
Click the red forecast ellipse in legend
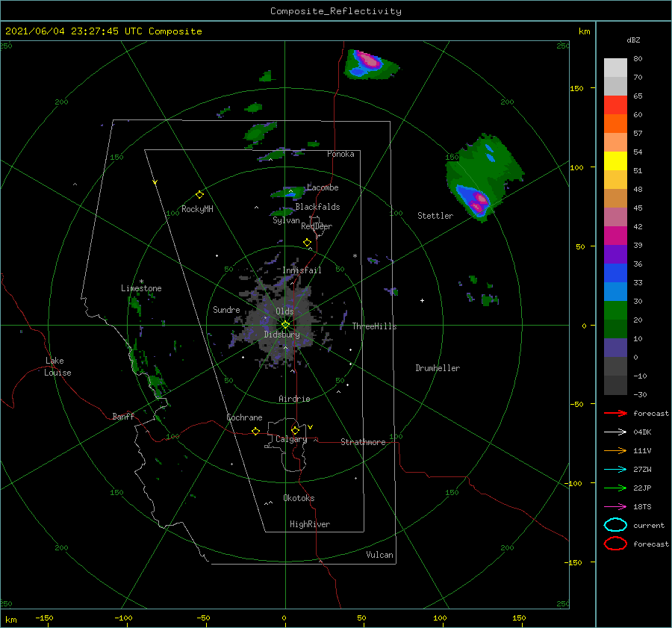pyautogui.click(x=615, y=544)
